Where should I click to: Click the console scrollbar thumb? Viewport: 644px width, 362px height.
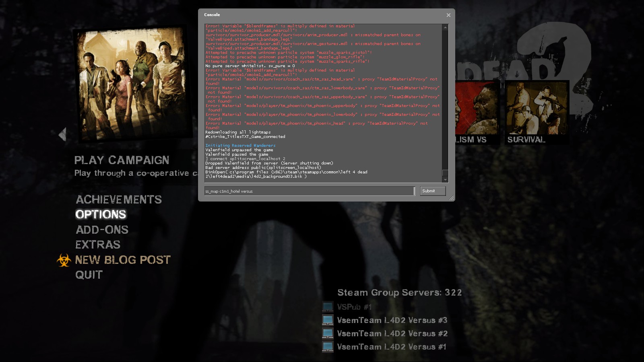(x=445, y=173)
